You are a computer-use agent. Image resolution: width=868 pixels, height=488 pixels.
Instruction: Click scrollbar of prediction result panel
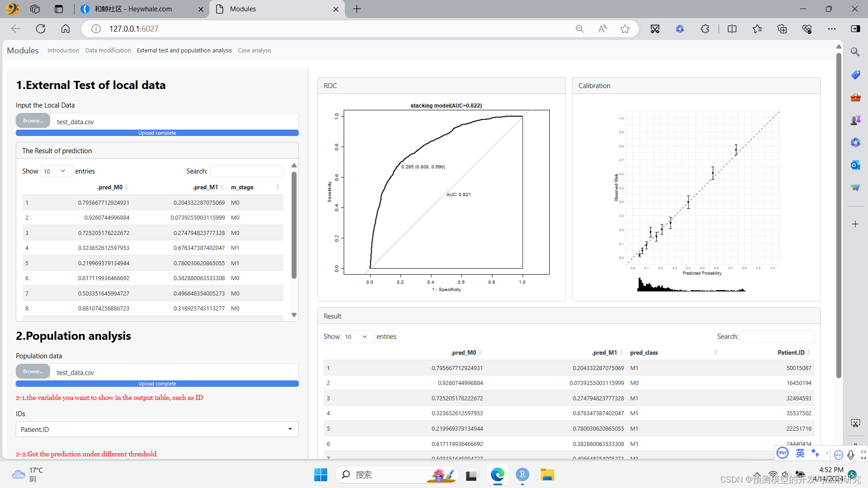tap(294, 225)
